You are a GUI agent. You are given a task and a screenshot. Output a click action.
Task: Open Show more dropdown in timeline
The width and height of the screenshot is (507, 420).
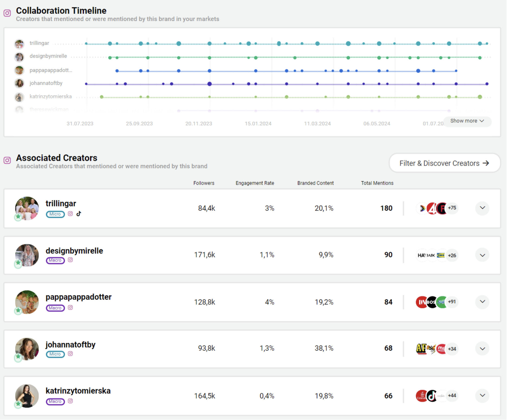467,121
